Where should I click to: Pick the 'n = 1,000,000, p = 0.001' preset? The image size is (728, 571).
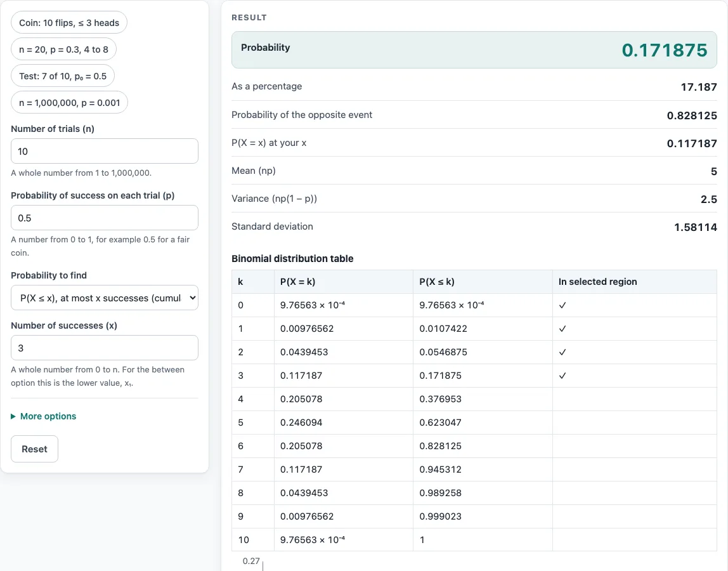69,103
